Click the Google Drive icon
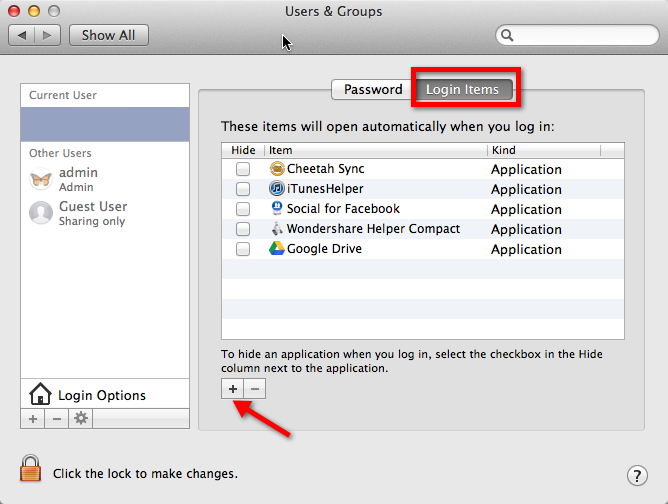 click(x=277, y=248)
